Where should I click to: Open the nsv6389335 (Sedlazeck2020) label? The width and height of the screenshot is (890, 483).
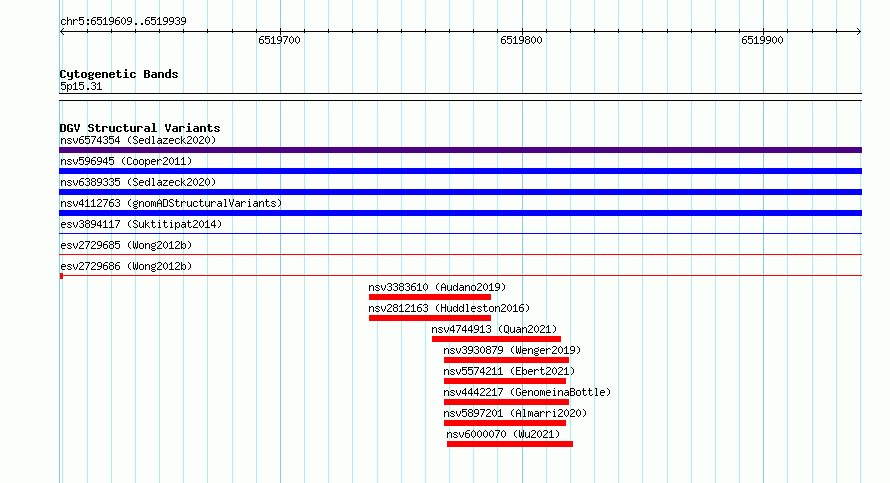(x=138, y=182)
